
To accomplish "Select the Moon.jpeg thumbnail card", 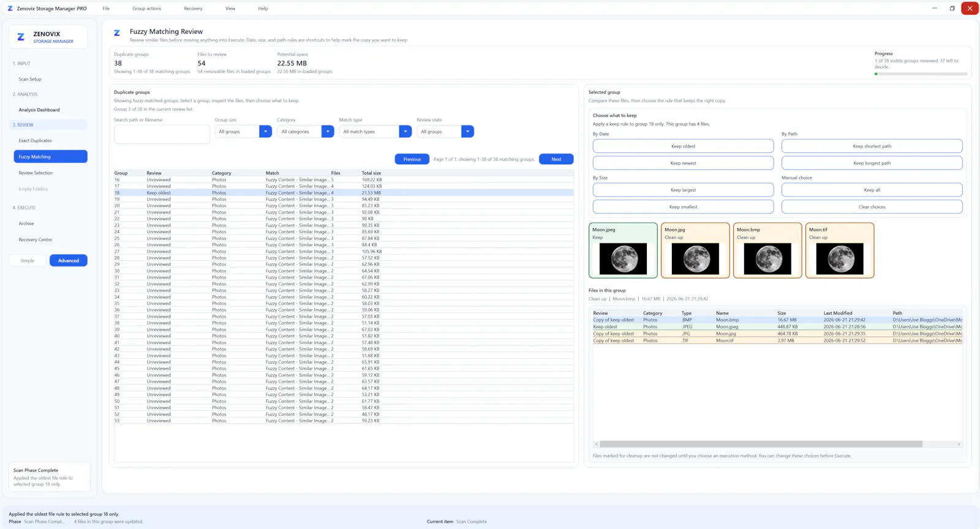I will point(623,250).
